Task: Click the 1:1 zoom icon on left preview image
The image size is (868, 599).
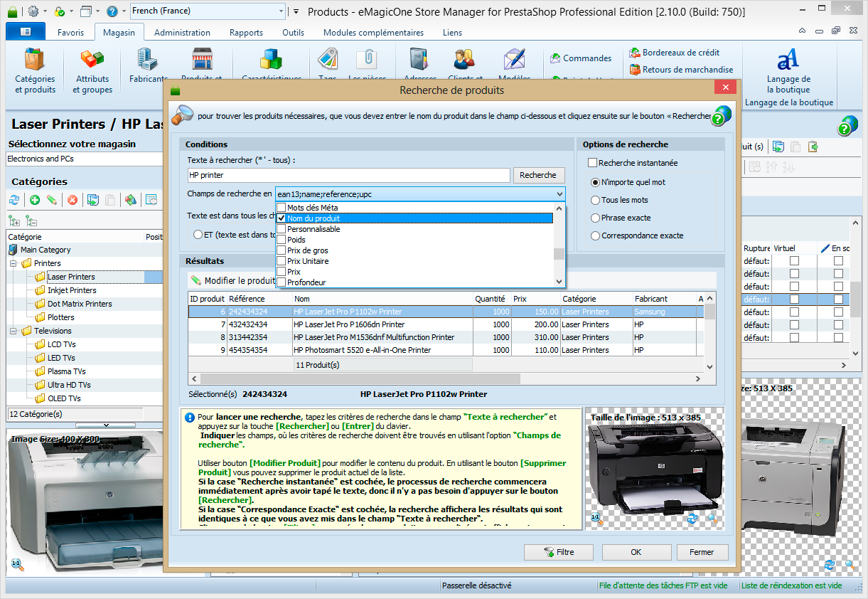Action: point(17,565)
